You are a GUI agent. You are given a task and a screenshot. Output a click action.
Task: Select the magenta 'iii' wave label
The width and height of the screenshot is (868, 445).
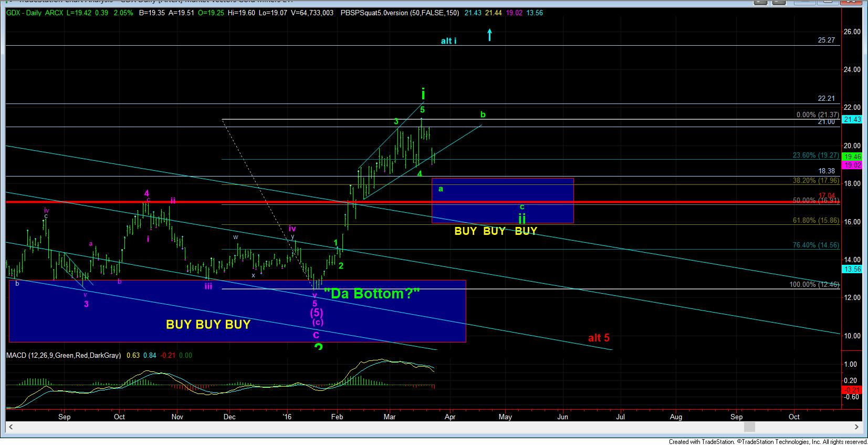208,286
